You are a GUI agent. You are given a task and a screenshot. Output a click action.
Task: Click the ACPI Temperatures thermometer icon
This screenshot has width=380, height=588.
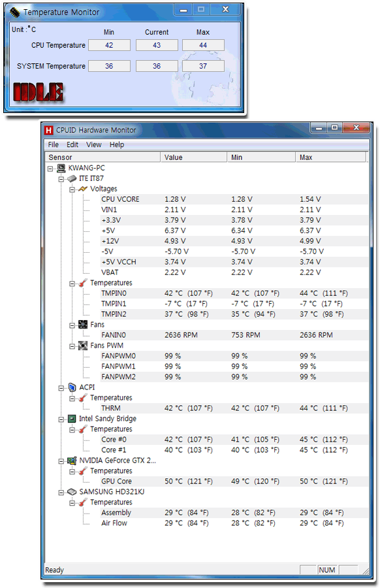click(83, 397)
